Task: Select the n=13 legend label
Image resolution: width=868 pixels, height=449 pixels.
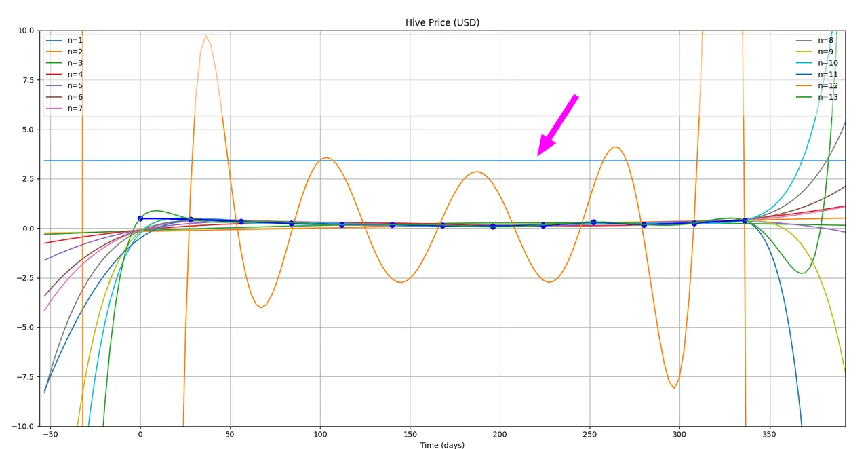Action: pyautogui.click(x=827, y=97)
